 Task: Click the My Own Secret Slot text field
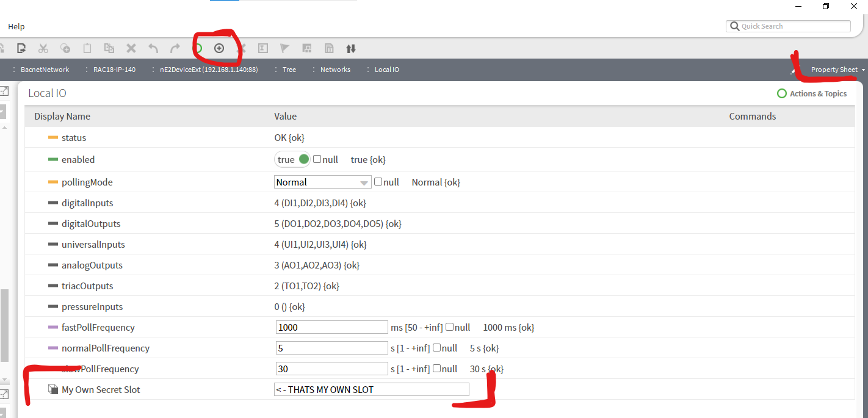coord(371,389)
